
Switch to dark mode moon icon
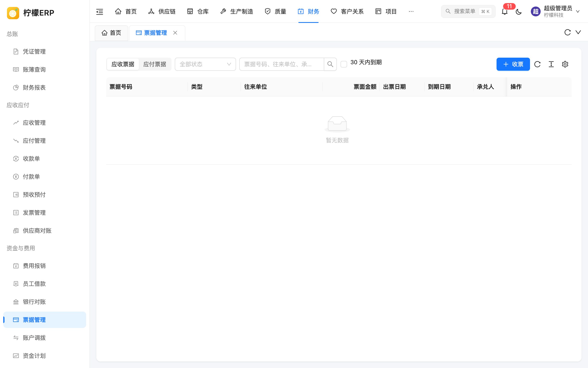tap(519, 11)
